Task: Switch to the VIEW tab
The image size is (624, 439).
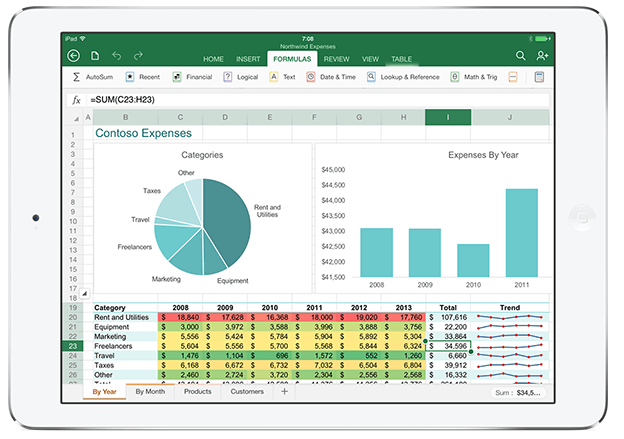Action: [370, 59]
